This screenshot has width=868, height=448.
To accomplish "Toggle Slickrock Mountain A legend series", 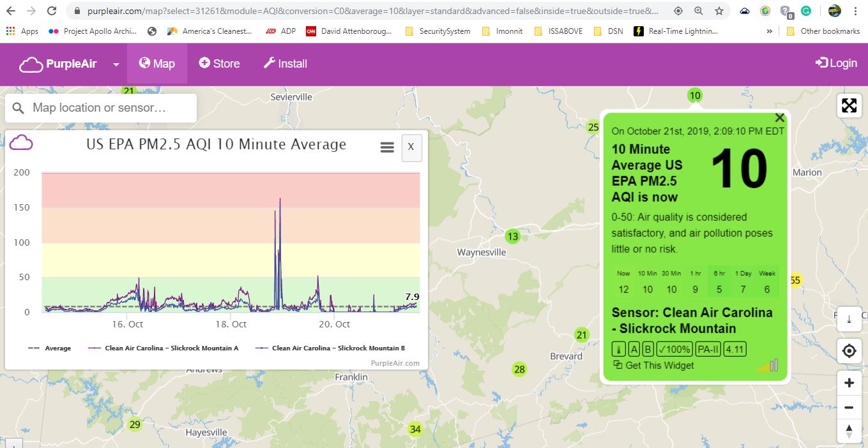I will (164, 348).
